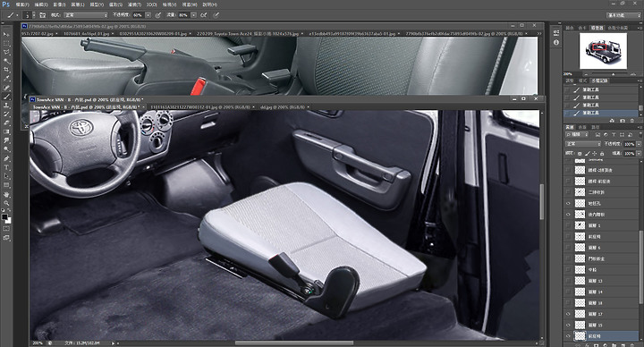Open the layer blend mode dropdown
Viewport: 644px width, 347px height.
tap(583, 144)
